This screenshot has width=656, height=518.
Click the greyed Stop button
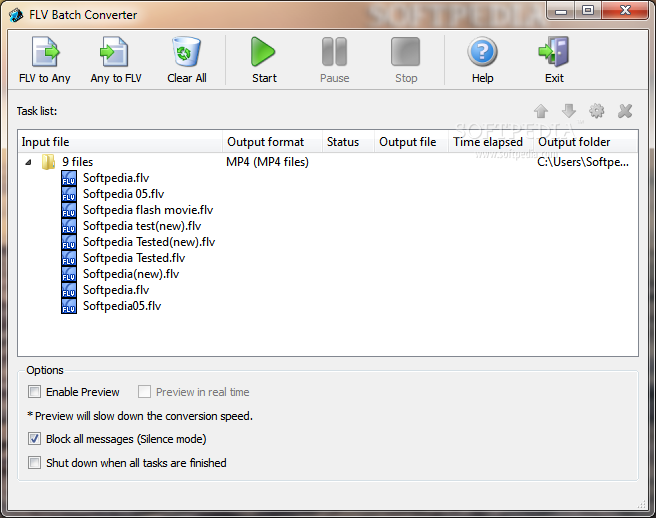[x=406, y=60]
